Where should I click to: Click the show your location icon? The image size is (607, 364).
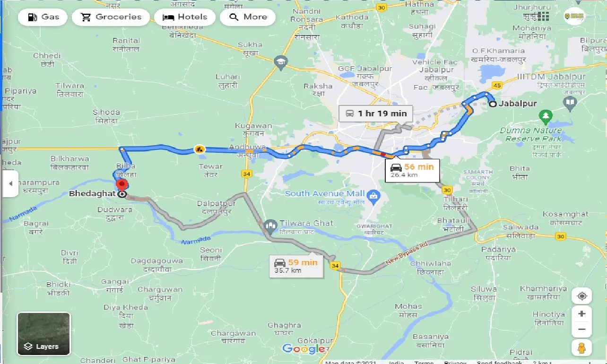(582, 296)
